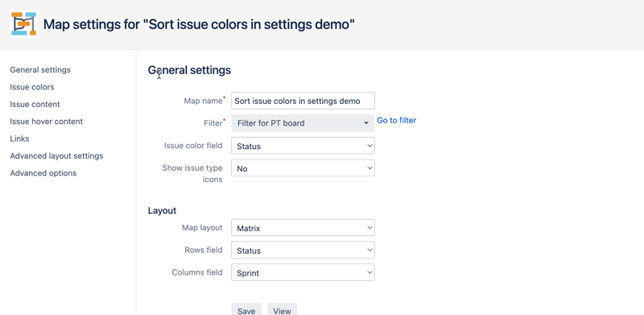Open Issue hover content settings

point(47,122)
